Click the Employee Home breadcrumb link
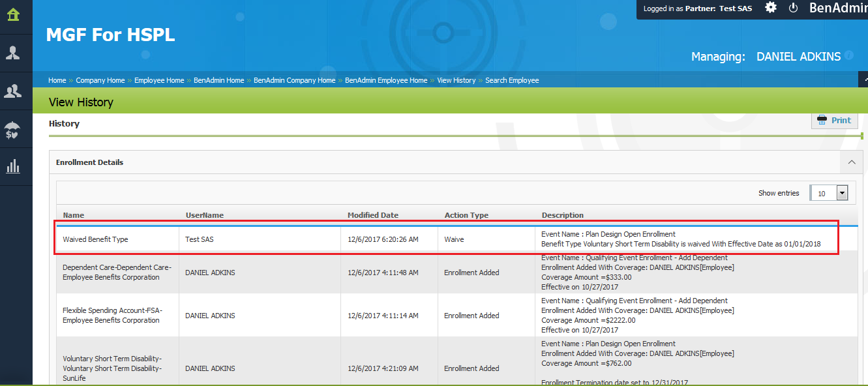Image resolution: width=868 pixels, height=386 pixels. 159,80
